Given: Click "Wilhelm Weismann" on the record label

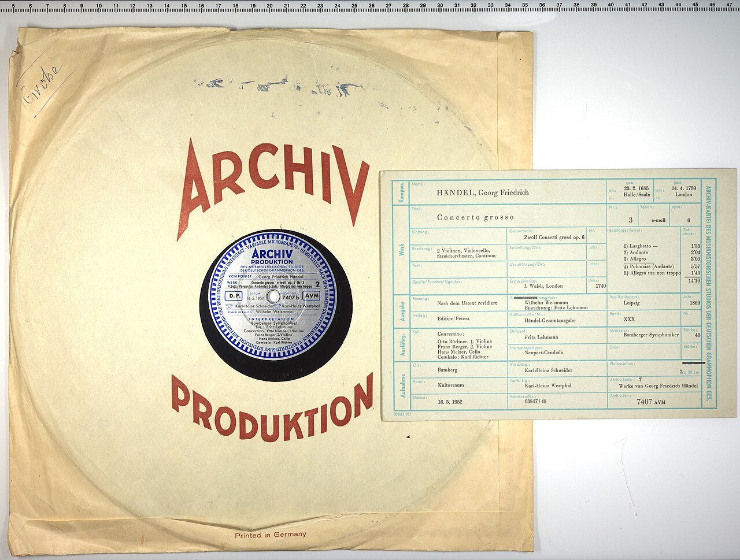Looking at the screenshot, I should 275,311.
